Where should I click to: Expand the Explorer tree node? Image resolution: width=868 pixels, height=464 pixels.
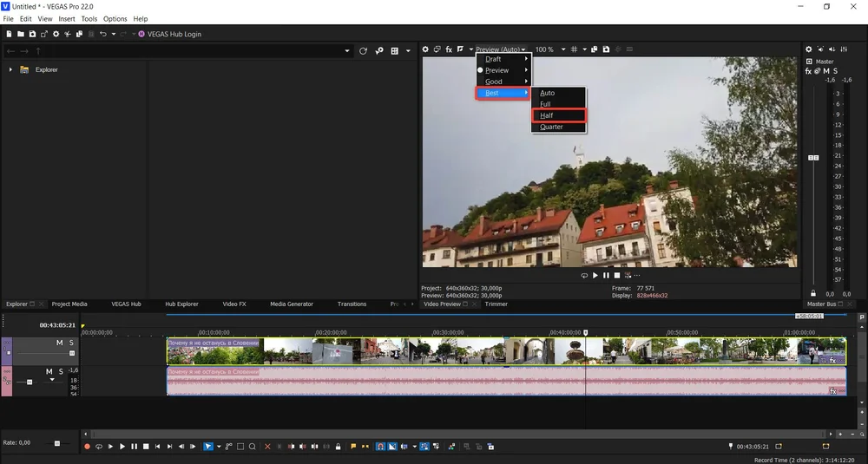coord(10,69)
